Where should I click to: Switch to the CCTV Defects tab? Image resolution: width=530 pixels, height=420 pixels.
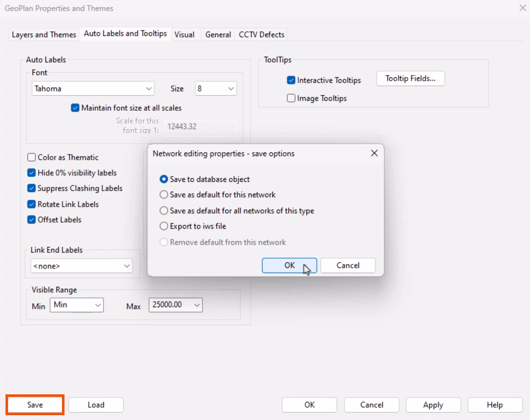coord(261,34)
